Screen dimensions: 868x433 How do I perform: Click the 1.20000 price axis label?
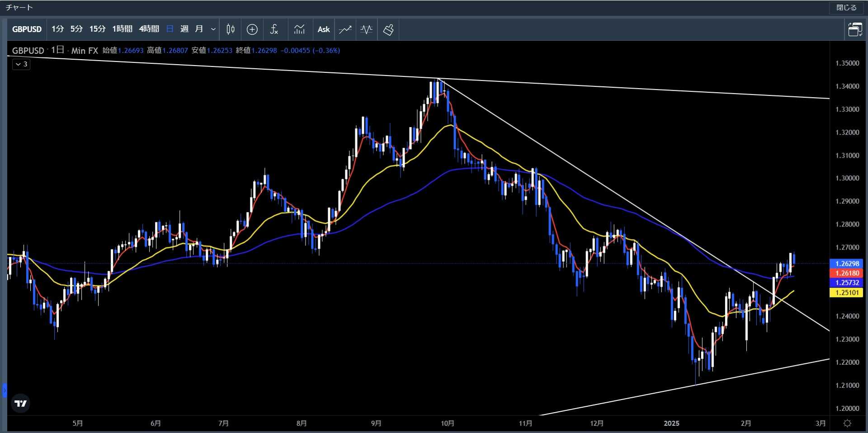click(x=847, y=408)
